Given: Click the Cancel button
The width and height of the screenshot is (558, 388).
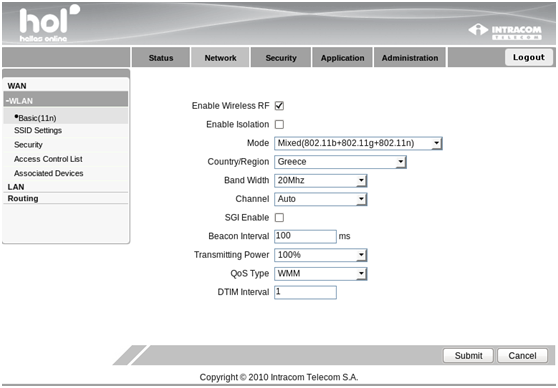Looking at the screenshot, I should [522, 355].
